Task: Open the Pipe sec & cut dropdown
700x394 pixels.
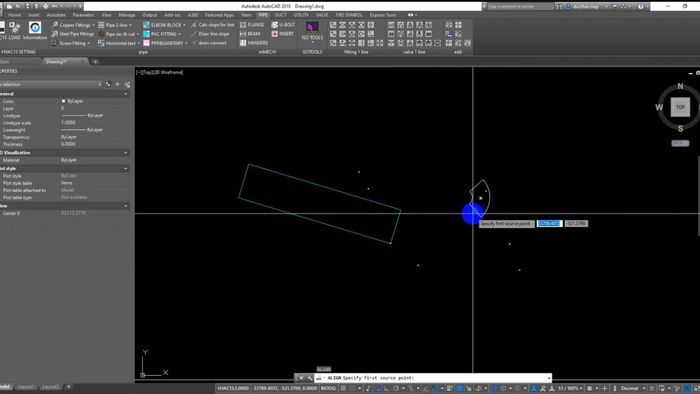Action: [118, 34]
